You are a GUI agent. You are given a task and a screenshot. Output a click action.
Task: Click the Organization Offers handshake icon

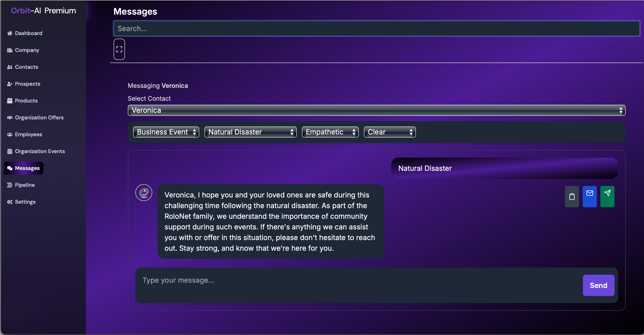(x=10, y=117)
